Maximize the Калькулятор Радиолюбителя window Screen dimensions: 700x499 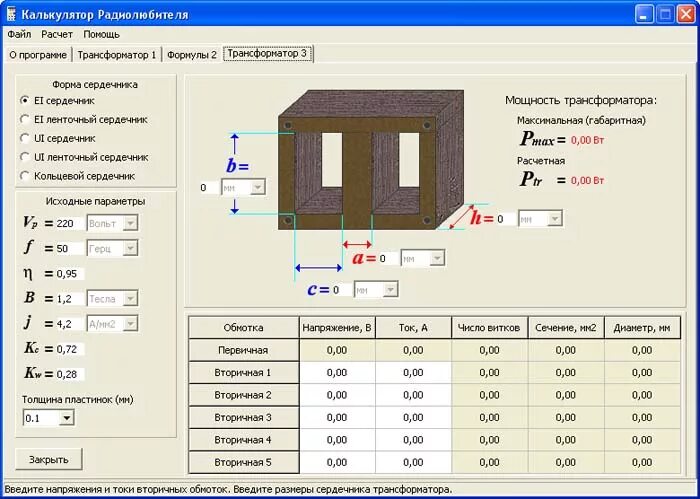(665, 15)
